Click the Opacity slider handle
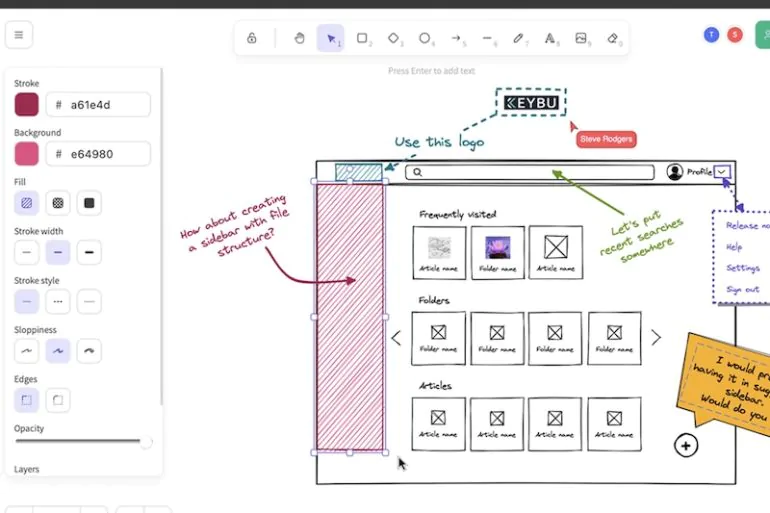This screenshot has width=770, height=513. pos(146,442)
